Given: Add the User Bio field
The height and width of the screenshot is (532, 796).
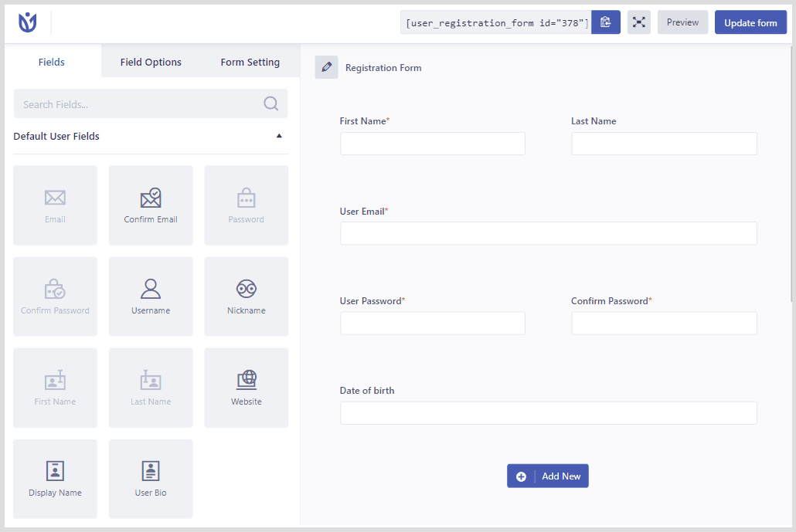Looking at the screenshot, I should 151,479.
